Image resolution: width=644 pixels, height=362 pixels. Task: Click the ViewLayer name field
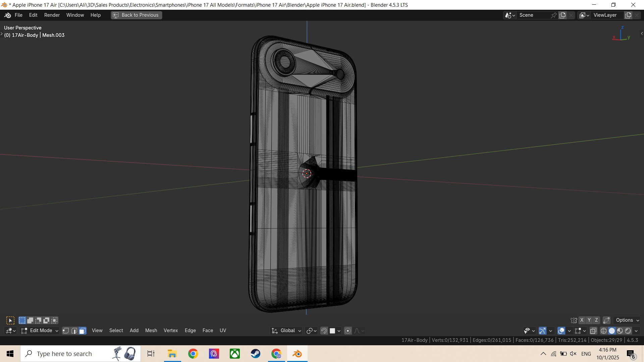[607, 15]
